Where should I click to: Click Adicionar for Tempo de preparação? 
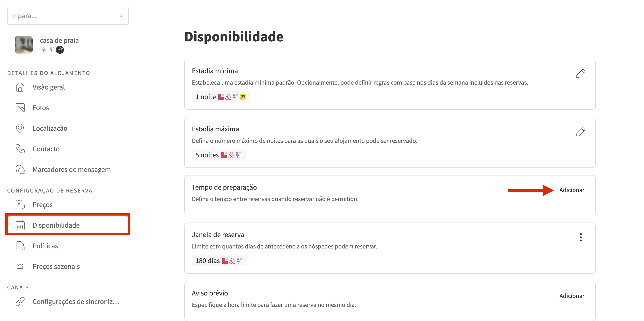click(x=572, y=190)
